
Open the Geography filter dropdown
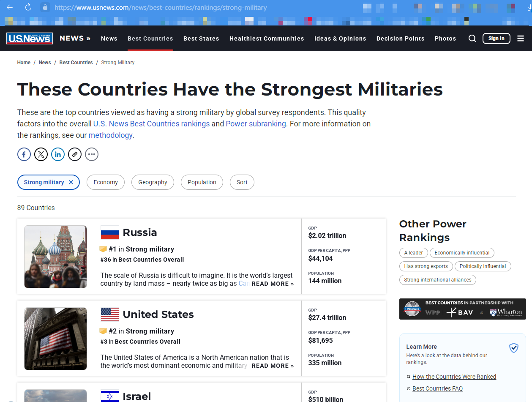pyautogui.click(x=153, y=182)
